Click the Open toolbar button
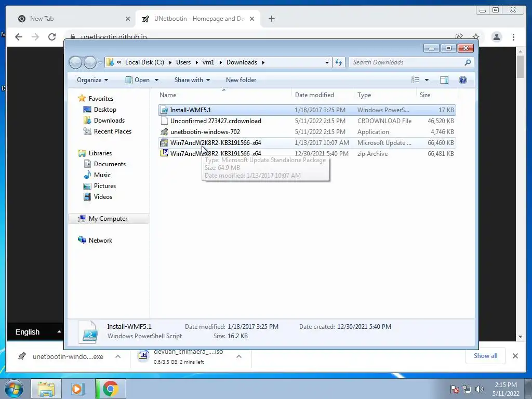 pyautogui.click(x=138, y=80)
